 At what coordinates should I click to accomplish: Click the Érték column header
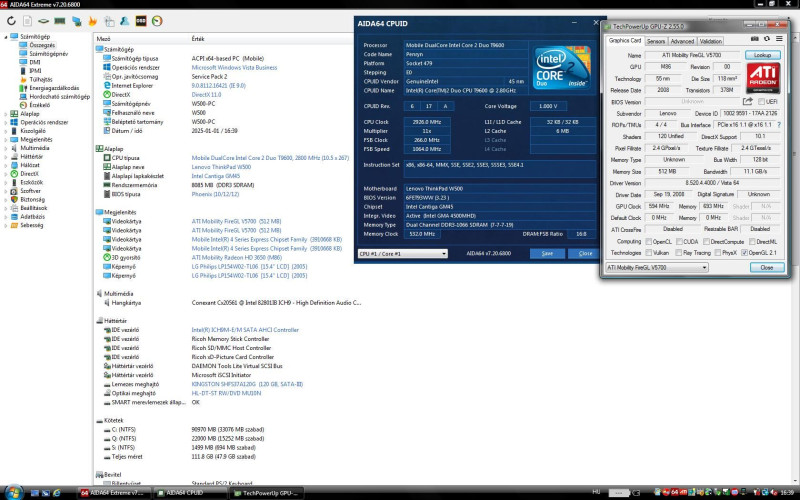coord(198,39)
